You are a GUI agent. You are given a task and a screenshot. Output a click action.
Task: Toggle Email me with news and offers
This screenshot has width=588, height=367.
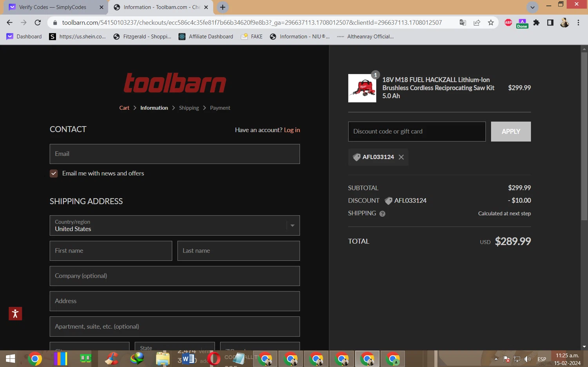(54, 174)
